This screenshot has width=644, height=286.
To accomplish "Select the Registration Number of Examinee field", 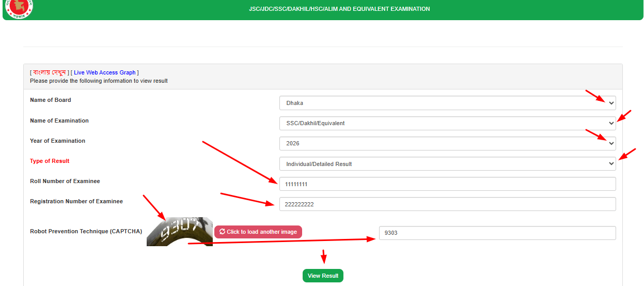I will (447, 204).
